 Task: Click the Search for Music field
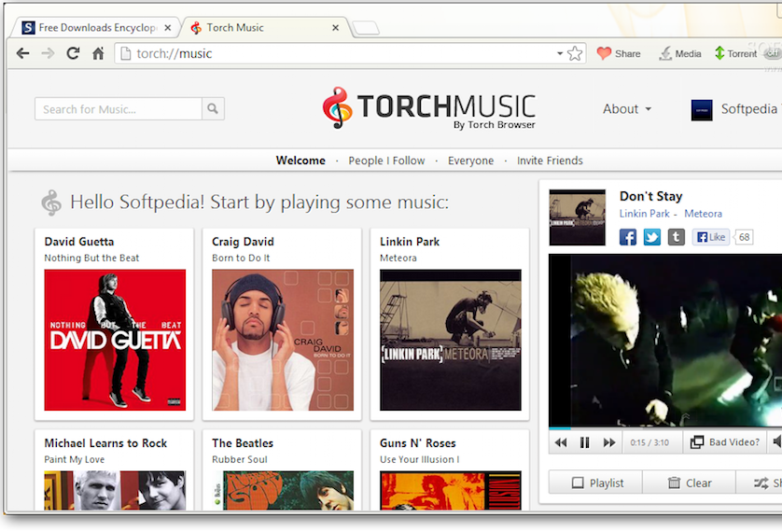point(119,108)
